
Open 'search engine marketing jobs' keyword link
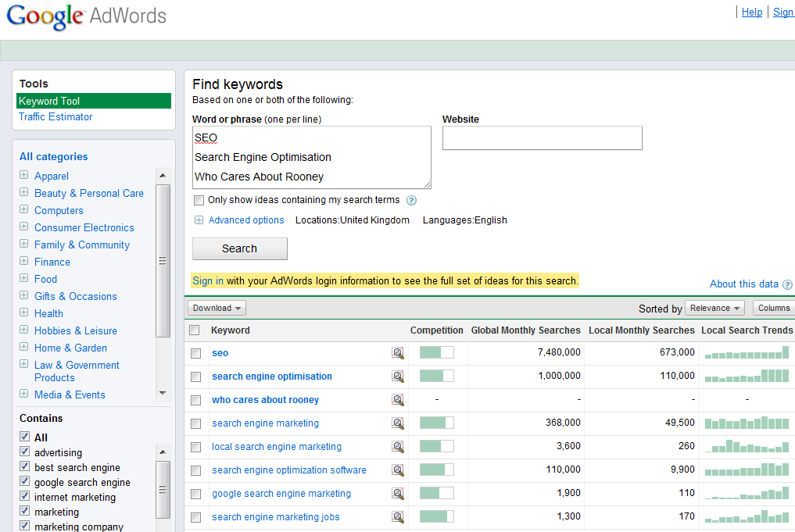pos(276,517)
